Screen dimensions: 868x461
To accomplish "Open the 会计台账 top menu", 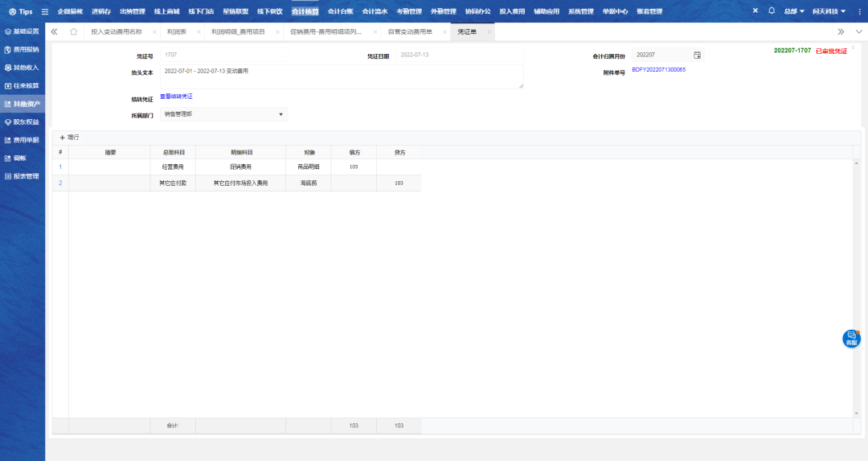I will [340, 12].
